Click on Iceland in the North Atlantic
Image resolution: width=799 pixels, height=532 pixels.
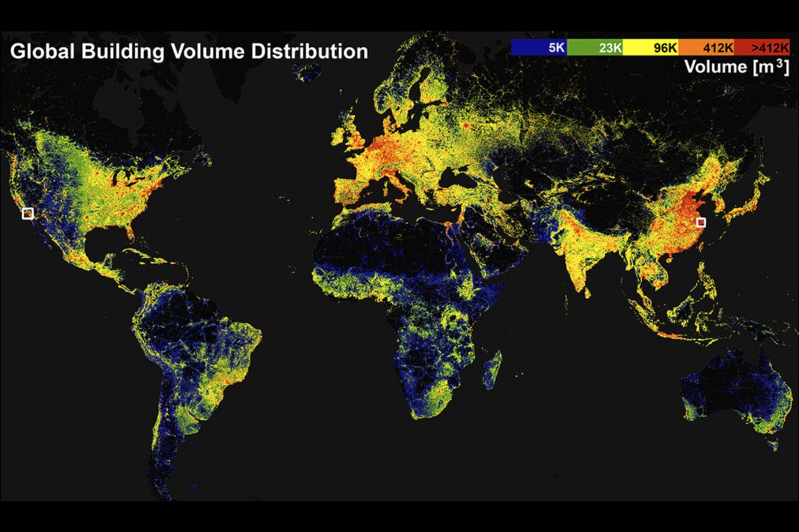coord(306,72)
